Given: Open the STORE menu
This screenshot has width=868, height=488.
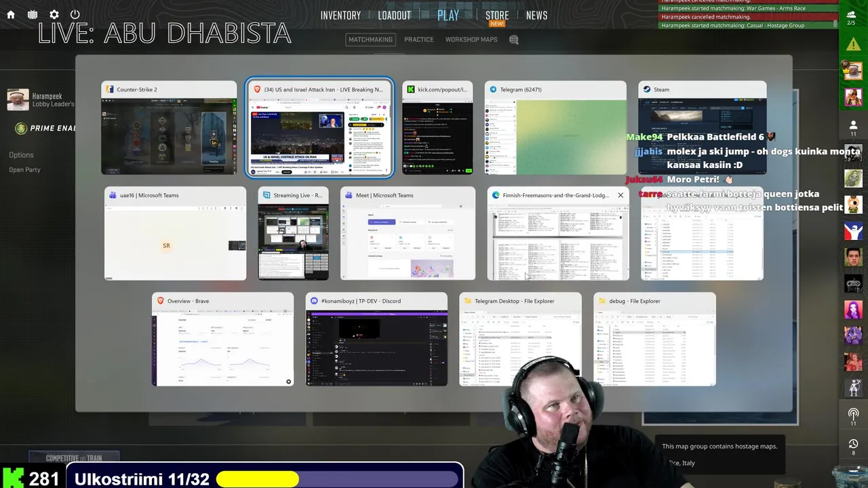Looking at the screenshot, I should click(x=497, y=16).
